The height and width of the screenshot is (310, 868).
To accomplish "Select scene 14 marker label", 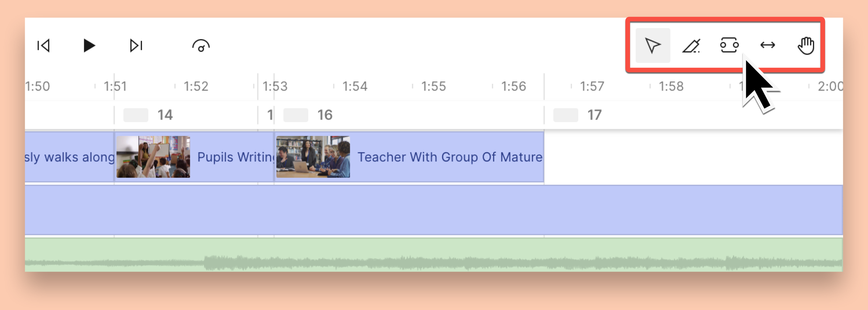I will pos(165,115).
